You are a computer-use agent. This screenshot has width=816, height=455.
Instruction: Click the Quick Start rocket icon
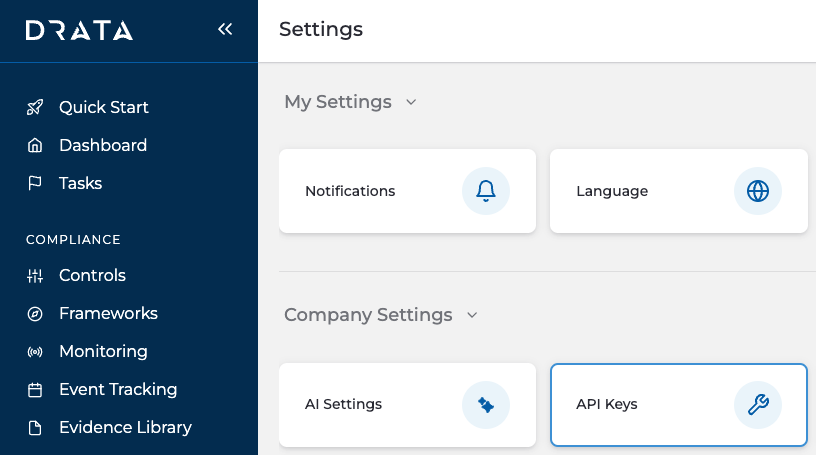point(35,107)
